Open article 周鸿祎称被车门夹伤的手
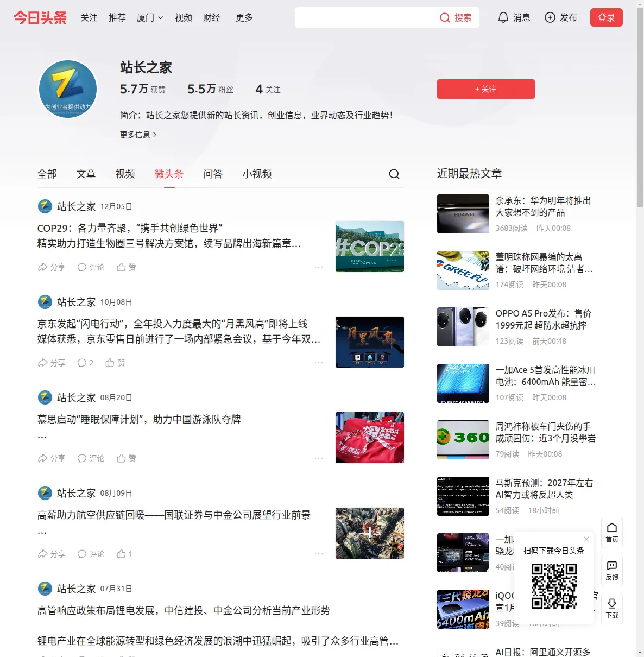The image size is (644, 657). 546,432
